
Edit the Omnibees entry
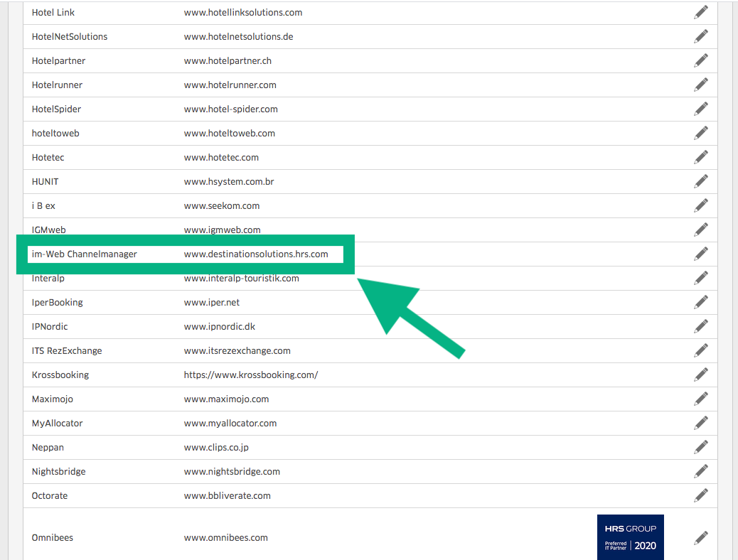point(701,537)
